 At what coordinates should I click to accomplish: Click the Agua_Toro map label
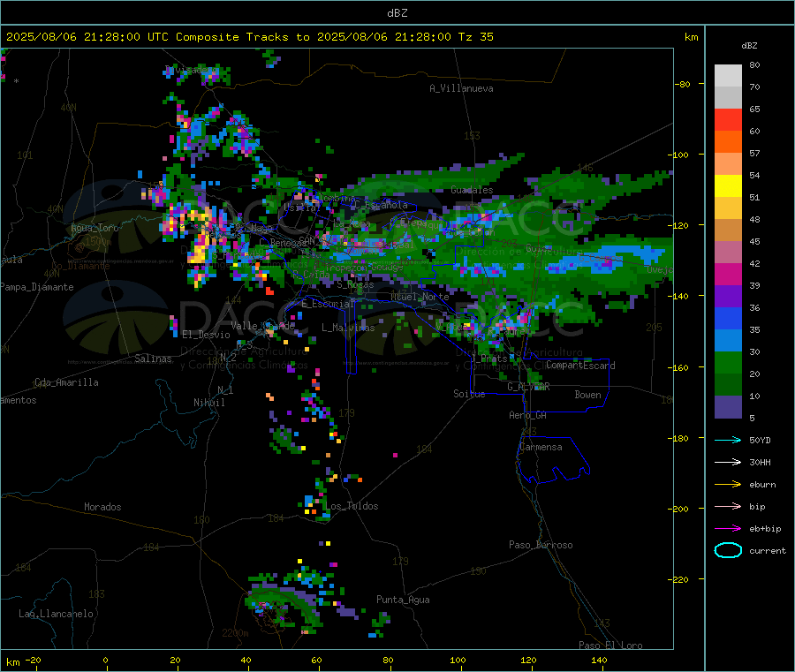pyautogui.click(x=95, y=228)
